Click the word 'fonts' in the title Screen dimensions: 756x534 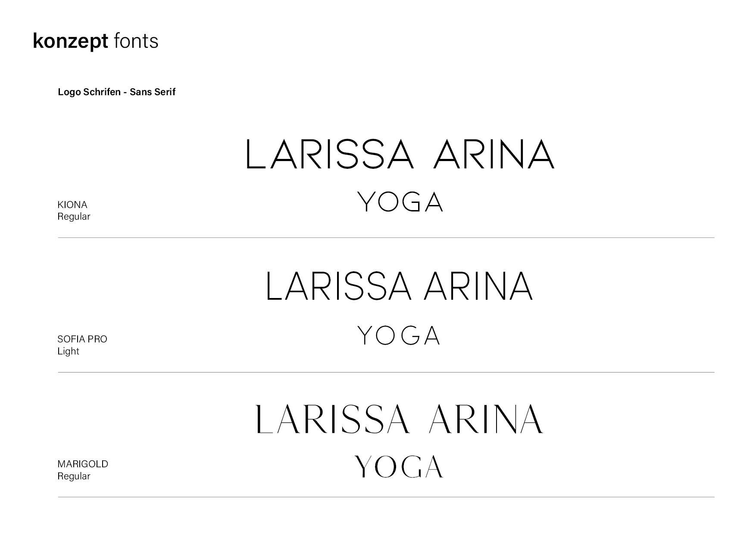pyautogui.click(x=136, y=41)
